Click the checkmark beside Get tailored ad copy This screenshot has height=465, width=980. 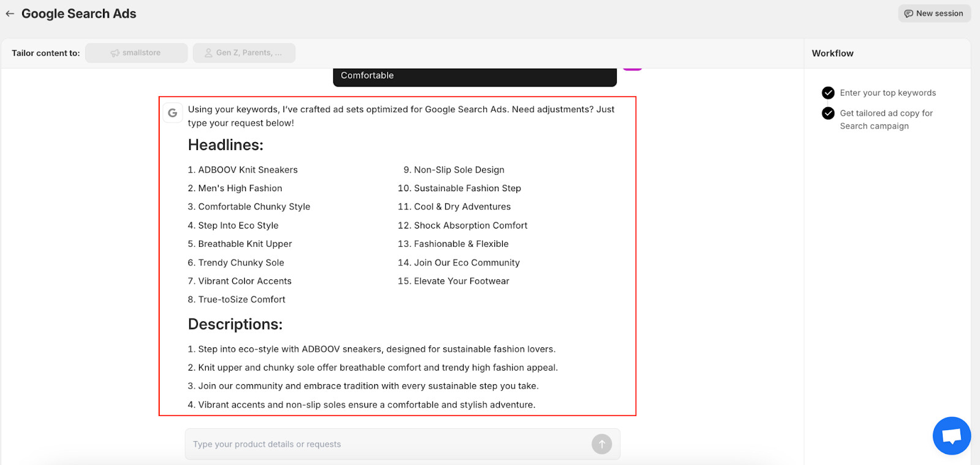tap(828, 113)
